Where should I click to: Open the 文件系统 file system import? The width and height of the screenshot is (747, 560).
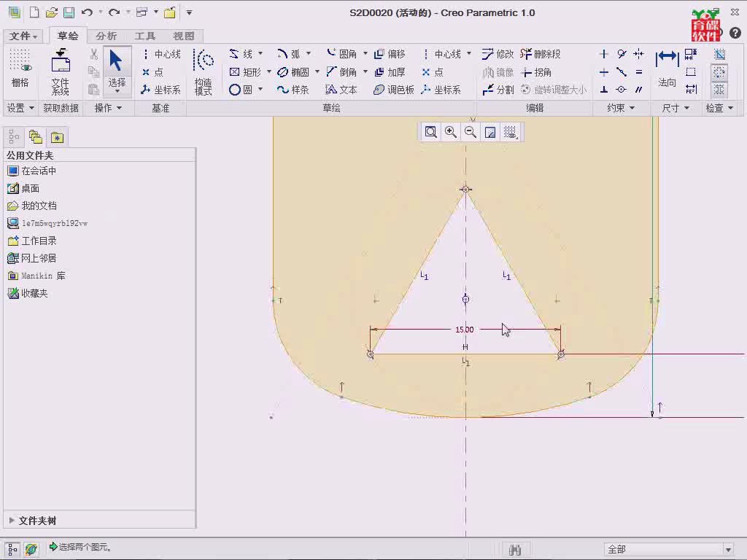[x=61, y=72]
